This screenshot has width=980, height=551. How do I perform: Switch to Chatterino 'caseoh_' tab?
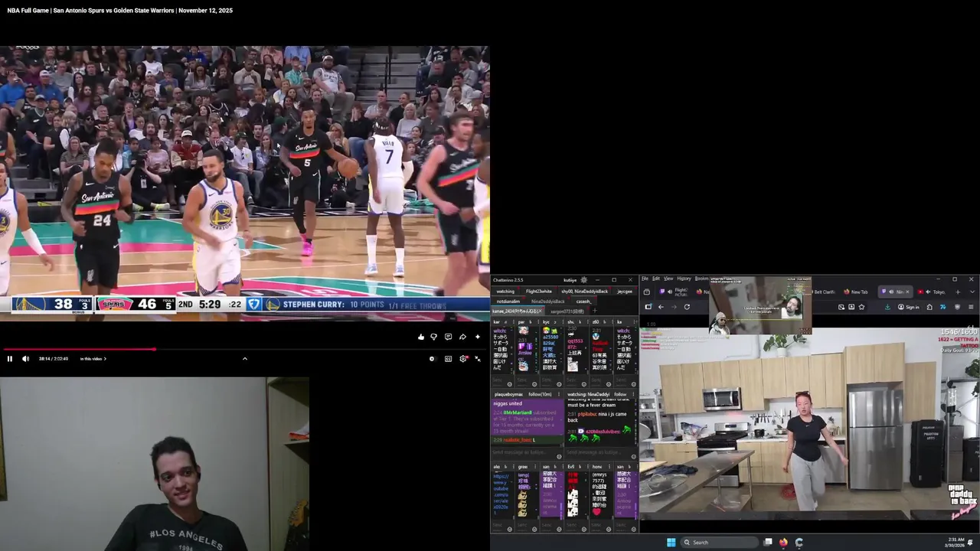point(583,302)
